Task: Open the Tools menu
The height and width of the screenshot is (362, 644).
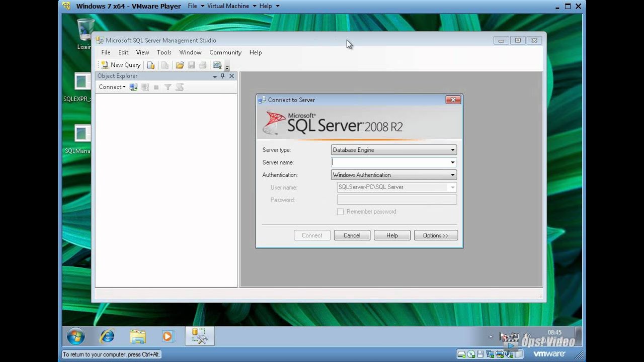Action: [x=164, y=52]
